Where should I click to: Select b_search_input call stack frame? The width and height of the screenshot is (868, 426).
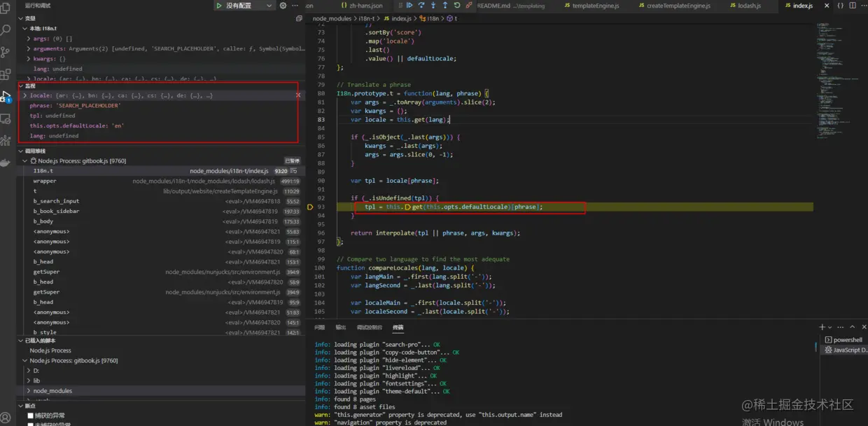56,201
